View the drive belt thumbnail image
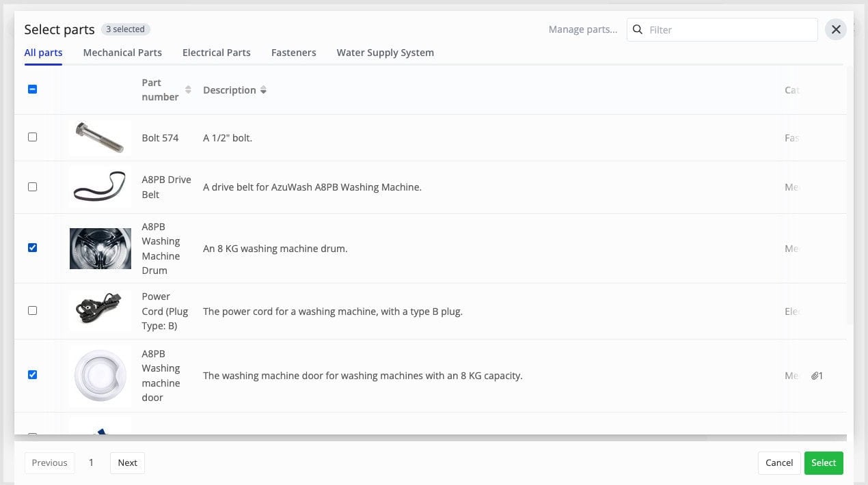This screenshot has height=485, width=868. 100,186
